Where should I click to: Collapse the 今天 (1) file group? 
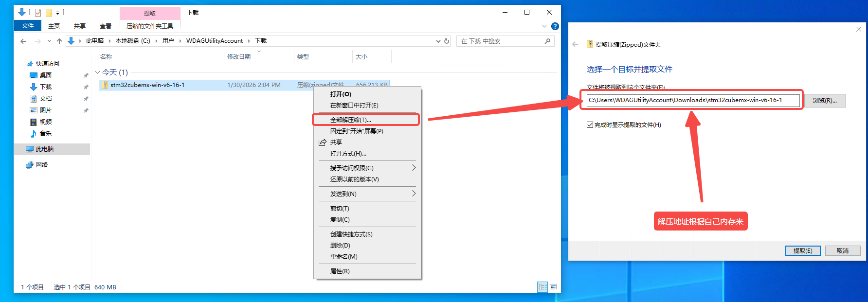click(97, 72)
